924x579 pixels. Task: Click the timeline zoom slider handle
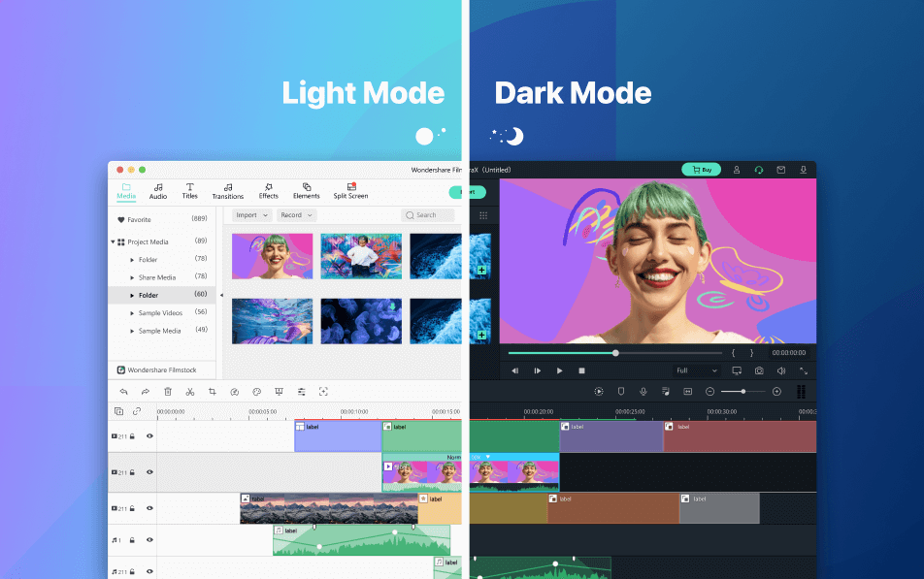743,392
